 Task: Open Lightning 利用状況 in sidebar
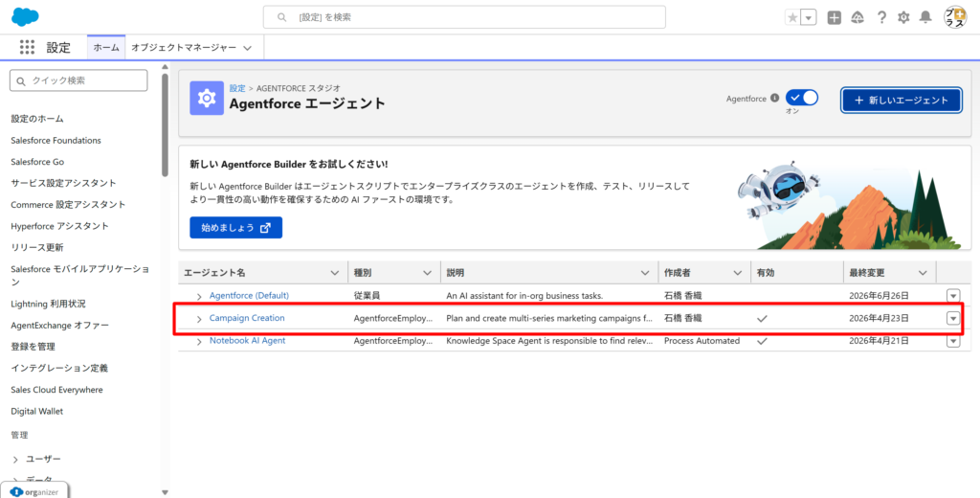point(48,304)
